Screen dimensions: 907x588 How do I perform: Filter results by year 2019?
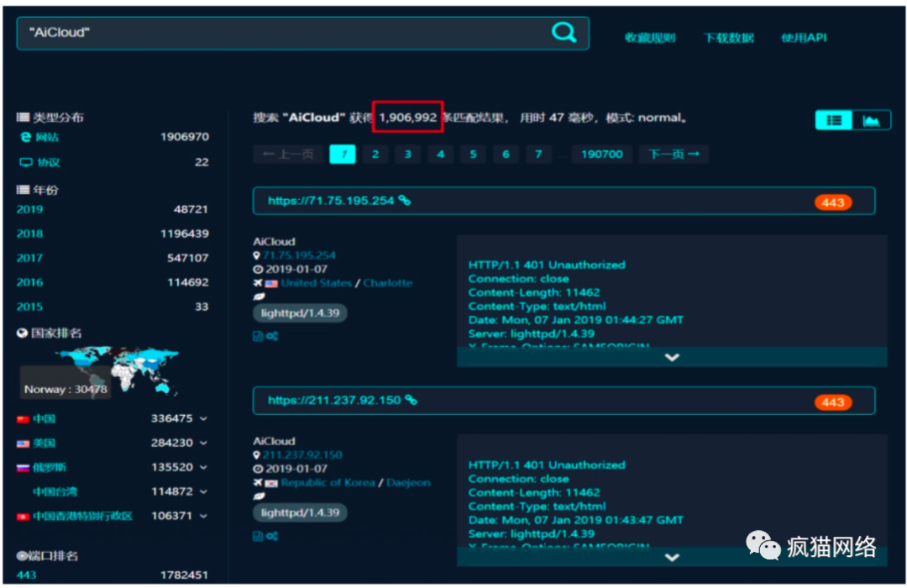pos(29,209)
